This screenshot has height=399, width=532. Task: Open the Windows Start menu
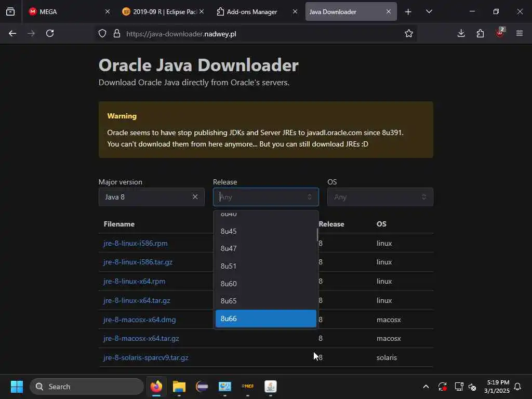(17, 387)
